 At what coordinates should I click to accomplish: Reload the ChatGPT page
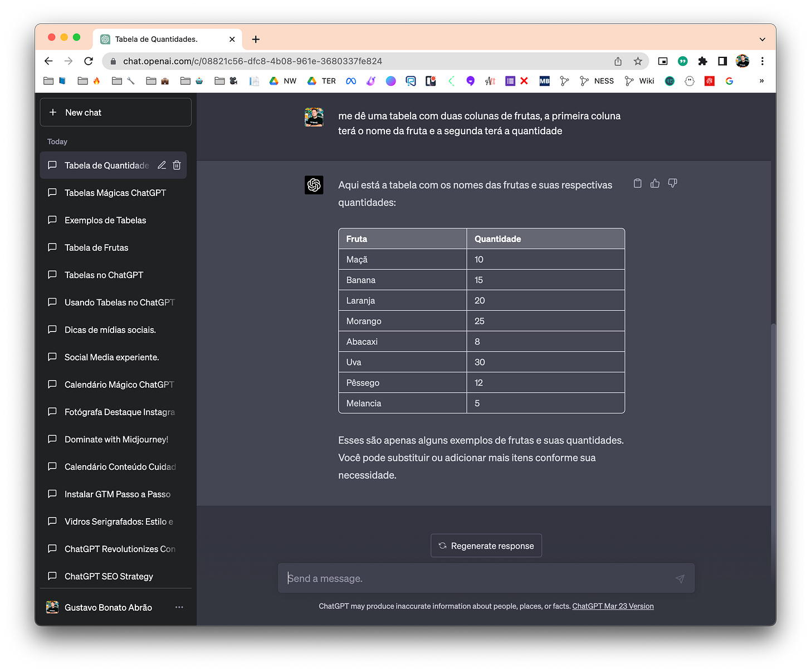[89, 61]
